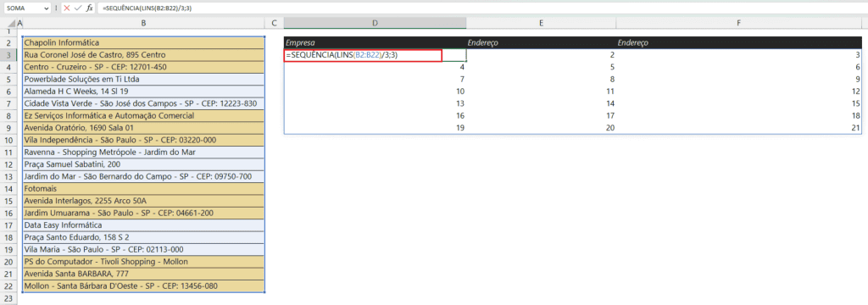
Task: Click cell 'Rua Coronel José de Castro, 895 Centro'
Action: pyautogui.click(x=143, y=55)
